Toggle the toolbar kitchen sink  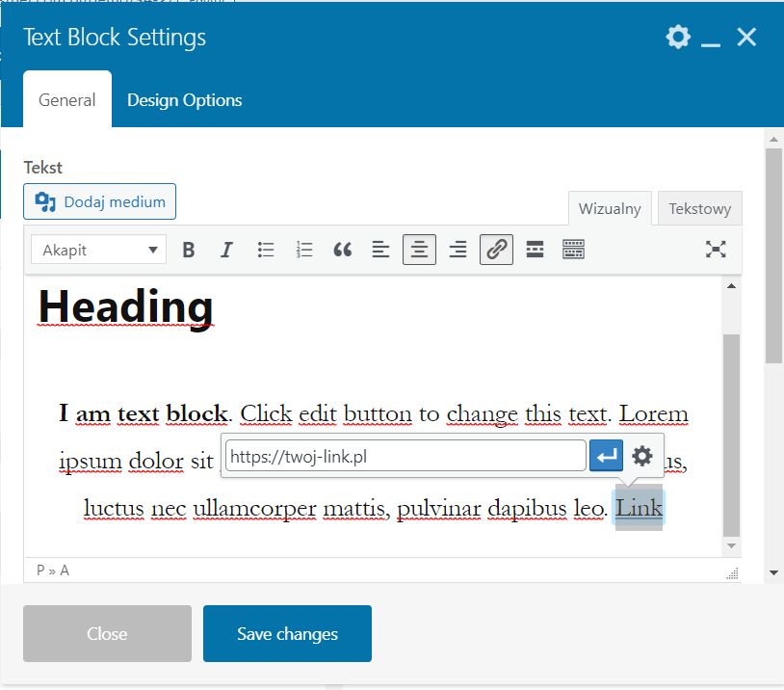tap(573, 250)
